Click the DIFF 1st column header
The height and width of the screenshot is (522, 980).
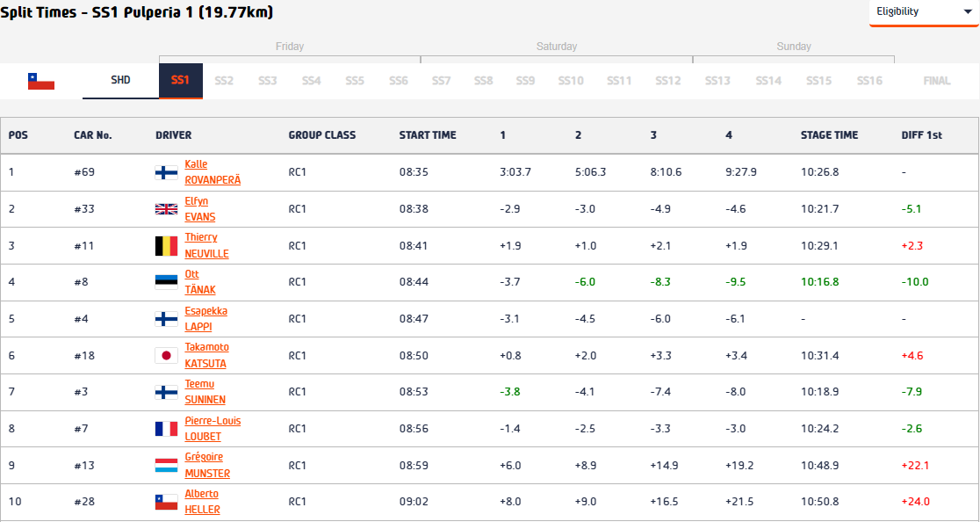click(x=922, y=135)
